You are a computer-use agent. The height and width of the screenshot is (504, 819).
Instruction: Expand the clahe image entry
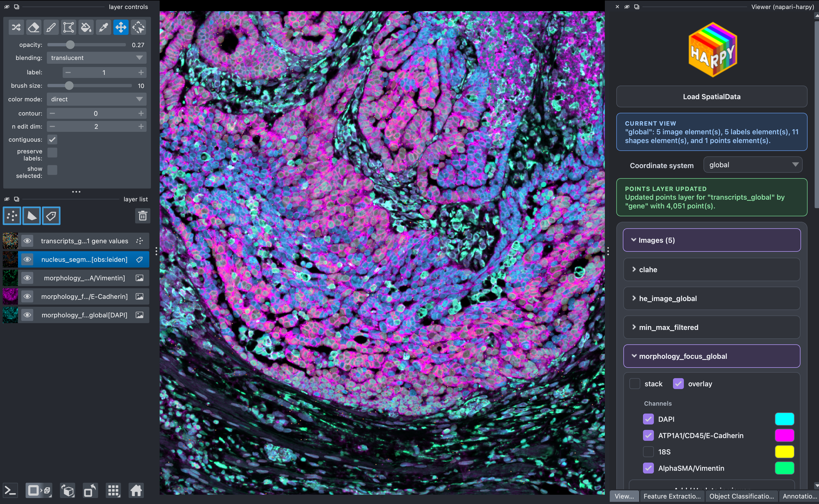[712, 269]
